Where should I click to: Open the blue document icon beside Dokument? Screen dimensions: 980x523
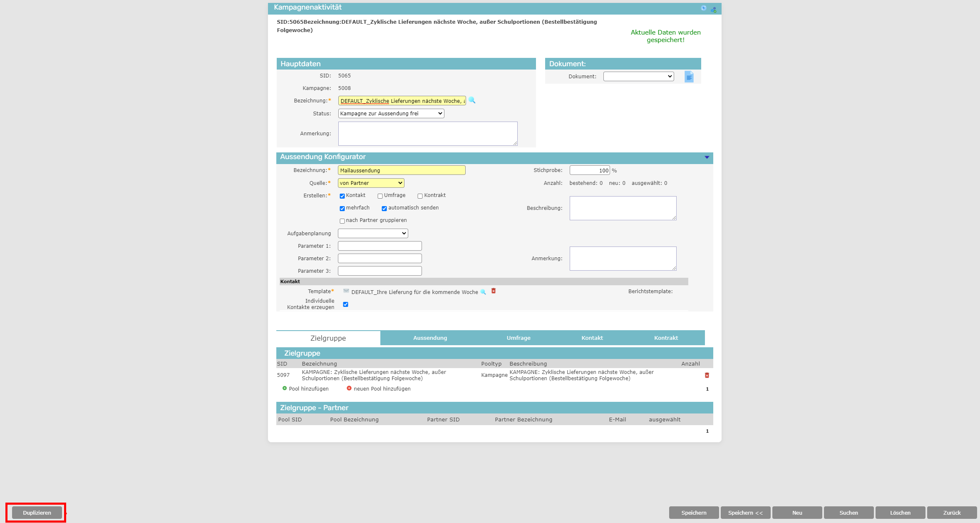pos(689,77)
